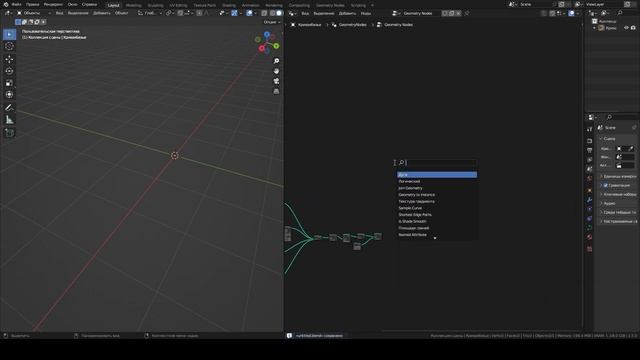
Task: Open the Tool properties tab
Action: pyautogui.click(x=589, y=129)
